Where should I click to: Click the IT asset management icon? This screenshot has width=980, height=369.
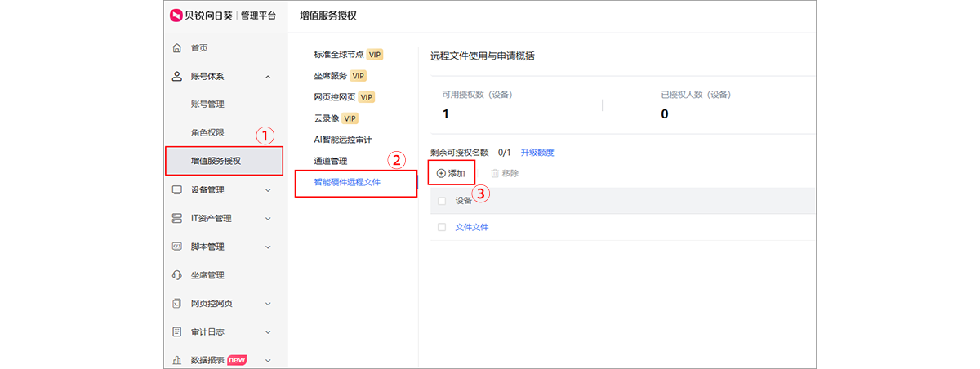(x=176, y=219)
